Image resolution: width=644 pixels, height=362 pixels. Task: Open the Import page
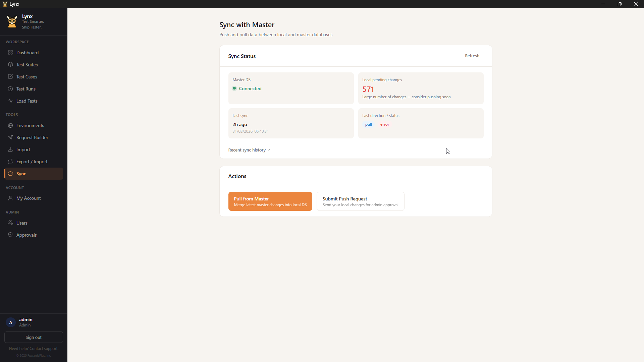(23, 149)
